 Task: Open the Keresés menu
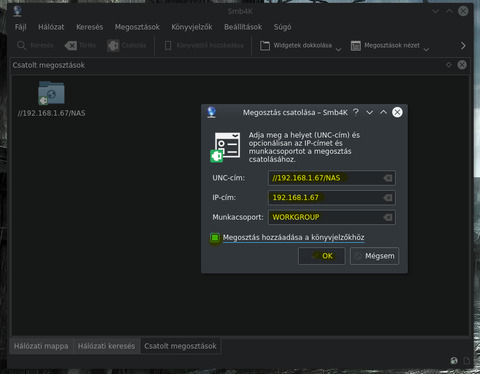(x=89, y=27)
